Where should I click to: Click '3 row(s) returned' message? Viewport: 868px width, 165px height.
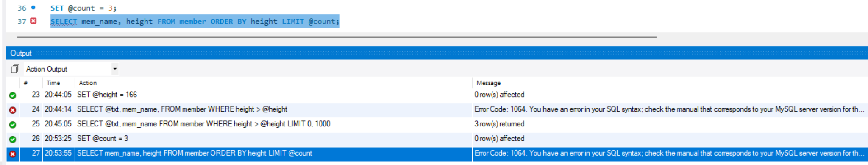pyautogui.click(x=499, y=124)
